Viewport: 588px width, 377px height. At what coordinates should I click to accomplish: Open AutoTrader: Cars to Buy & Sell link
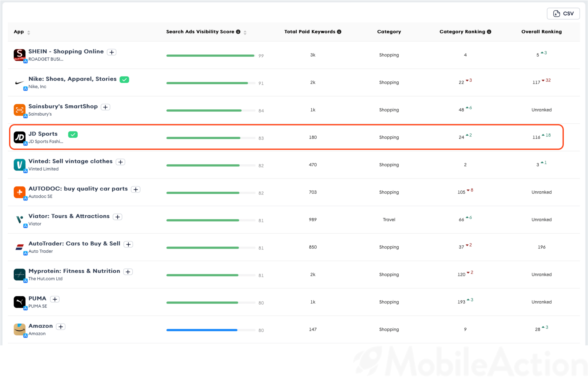[x=74, y=243]
